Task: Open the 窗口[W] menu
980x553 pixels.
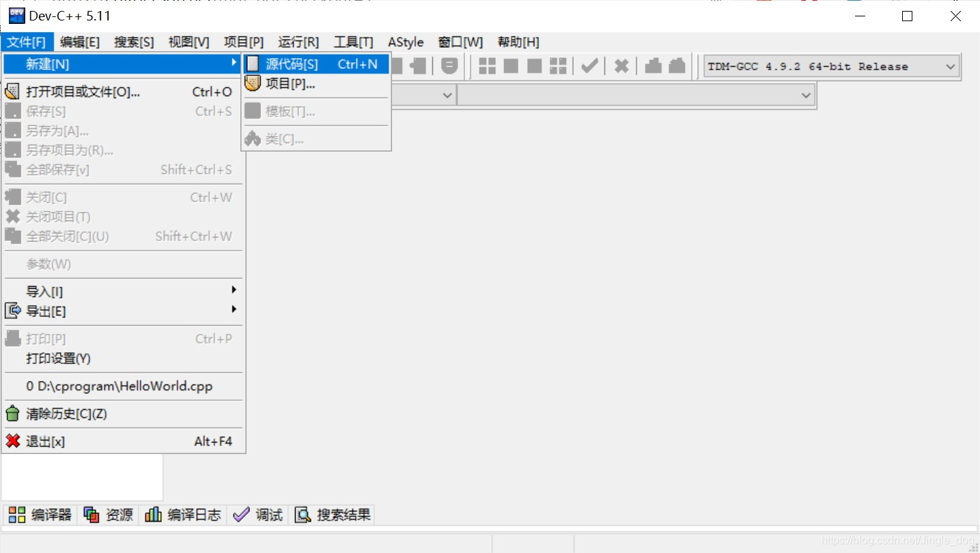Action: (460, 42)
